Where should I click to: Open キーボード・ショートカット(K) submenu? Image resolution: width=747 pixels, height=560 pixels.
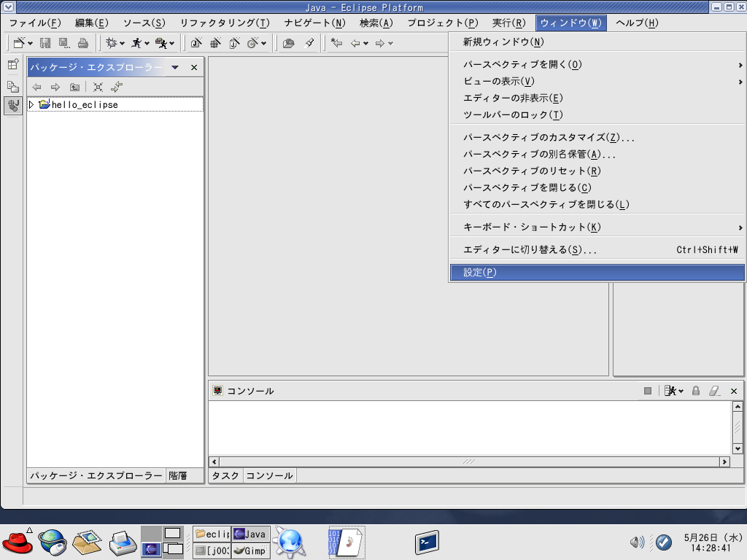coord(597,227)
